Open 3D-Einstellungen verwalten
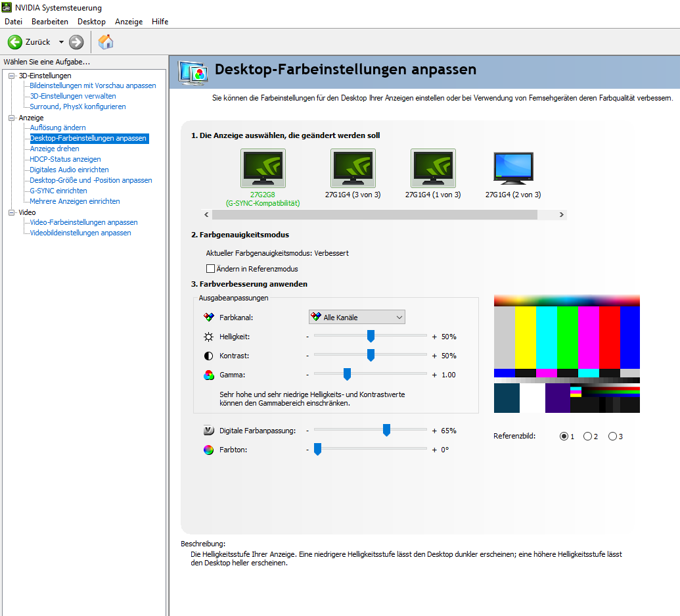 click(73, 96)
